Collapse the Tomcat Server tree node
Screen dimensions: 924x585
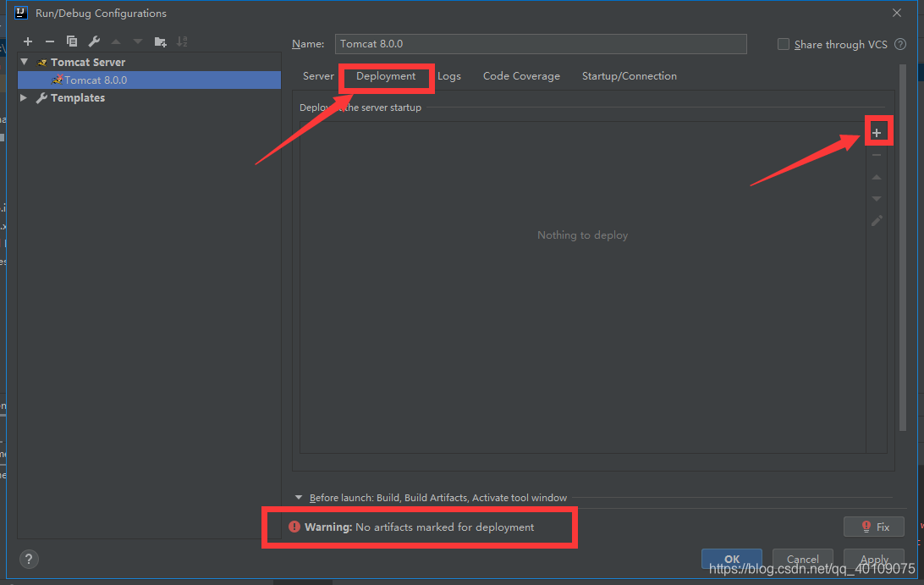[x=25, y=62]
